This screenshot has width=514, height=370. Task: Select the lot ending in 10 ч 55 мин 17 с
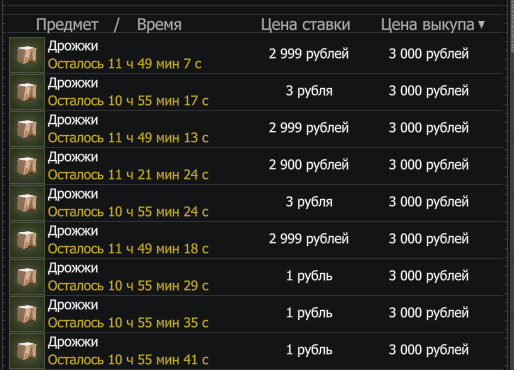256,92
